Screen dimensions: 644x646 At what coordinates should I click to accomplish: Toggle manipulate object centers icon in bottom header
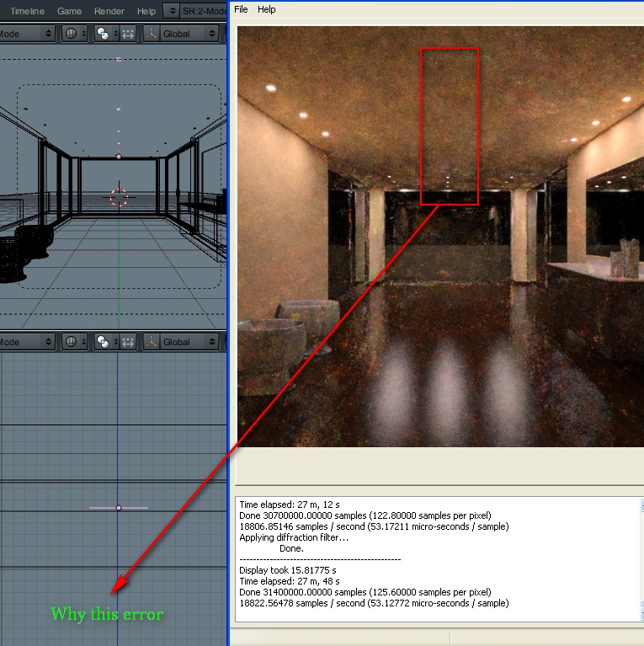128,342
